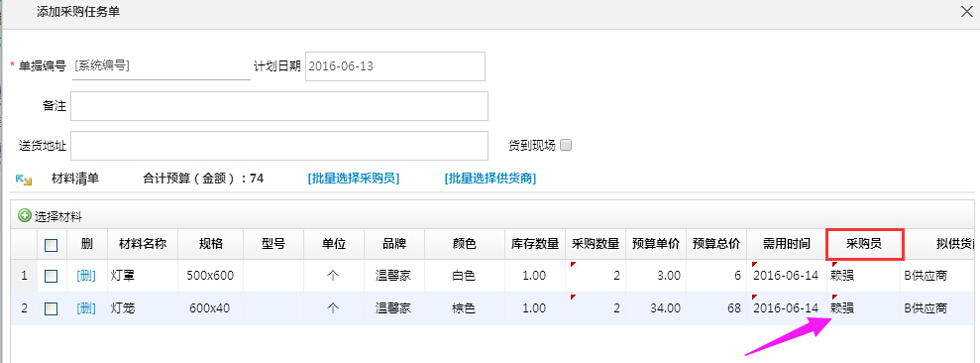Click the 500x600 specification cell
Screen dimensions: 980x363
point(210,276)
